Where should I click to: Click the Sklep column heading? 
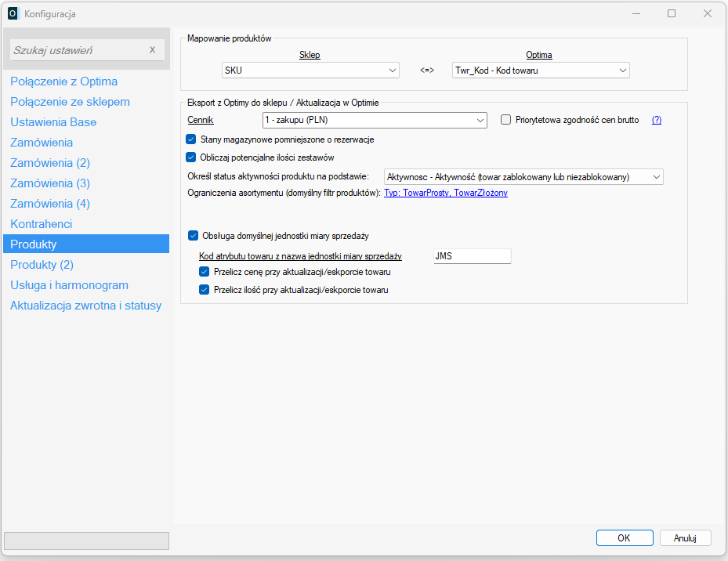point(310,55)
